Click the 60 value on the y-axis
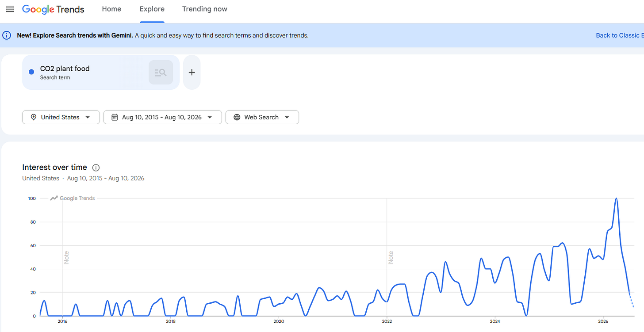This screenshot has height=332, width=644. pos(33,245)
